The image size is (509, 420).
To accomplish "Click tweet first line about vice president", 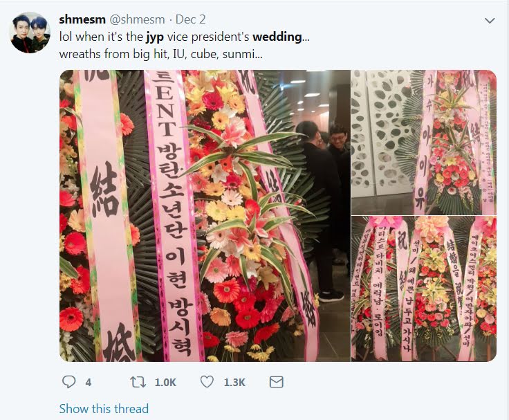I will [x=185, y=37].
